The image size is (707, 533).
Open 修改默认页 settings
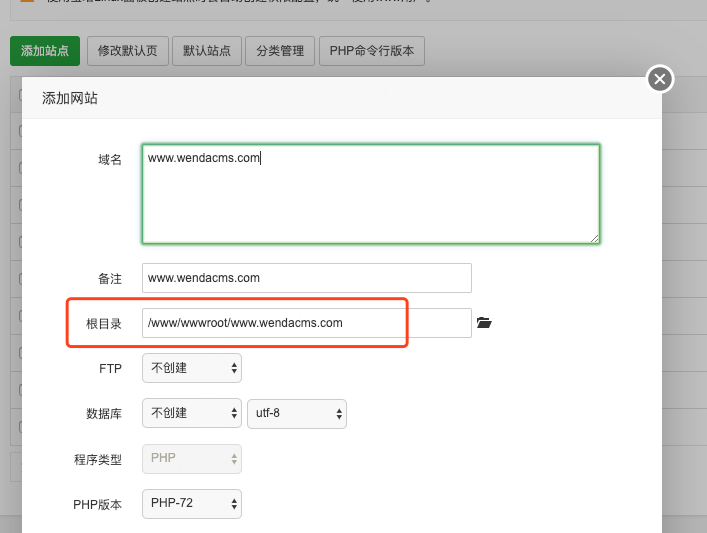coord(128,51)
